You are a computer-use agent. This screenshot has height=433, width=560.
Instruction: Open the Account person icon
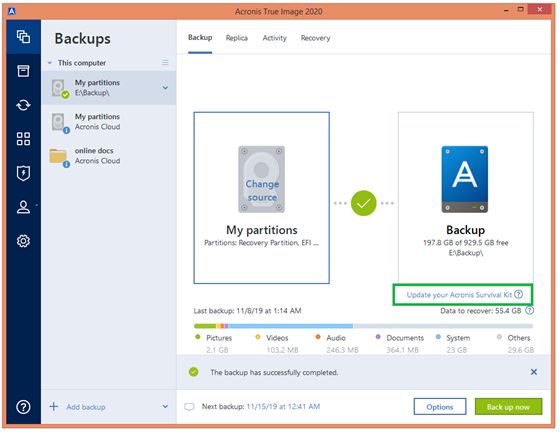point(23,207)
